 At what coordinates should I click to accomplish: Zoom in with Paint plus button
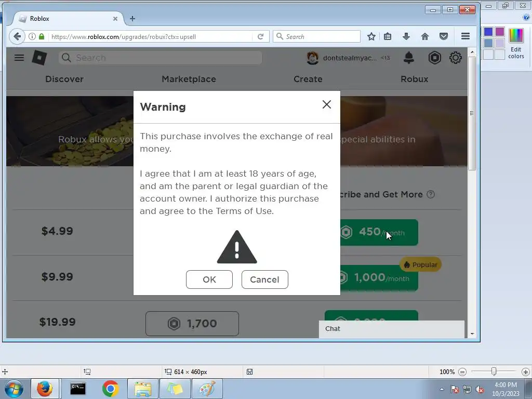point(526,372)
